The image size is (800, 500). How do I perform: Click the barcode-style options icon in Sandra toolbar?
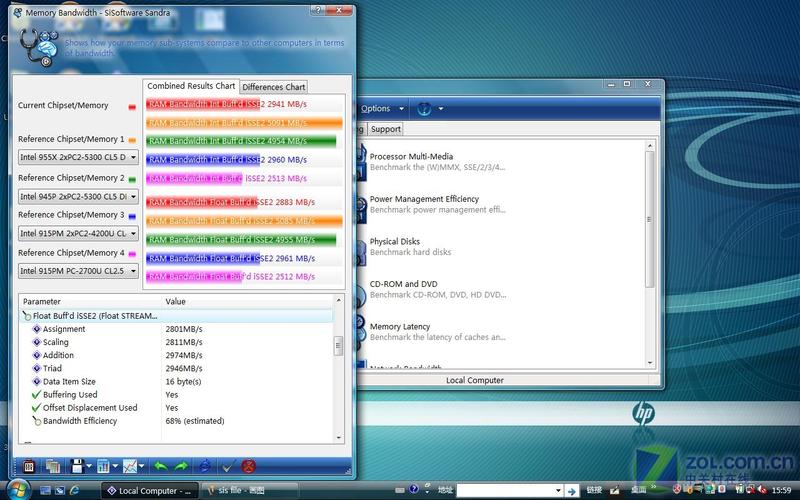coord(29,466)
